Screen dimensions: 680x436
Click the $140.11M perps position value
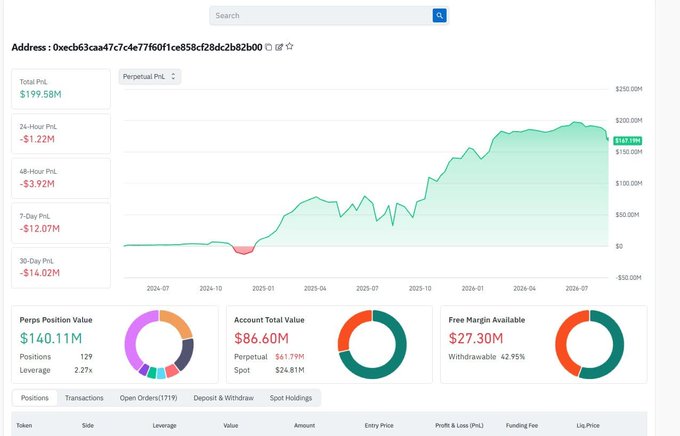pos(51,338)
